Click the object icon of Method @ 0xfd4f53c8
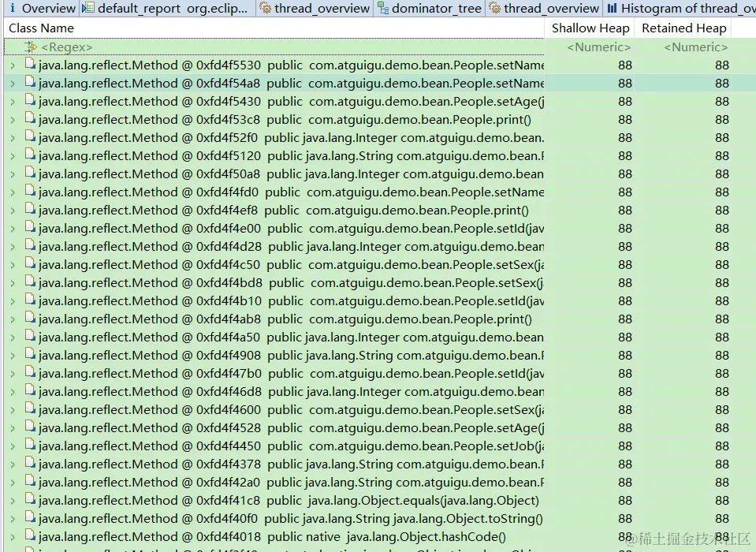The height and width of the screenshot is (552, 756). click(31, 118)
